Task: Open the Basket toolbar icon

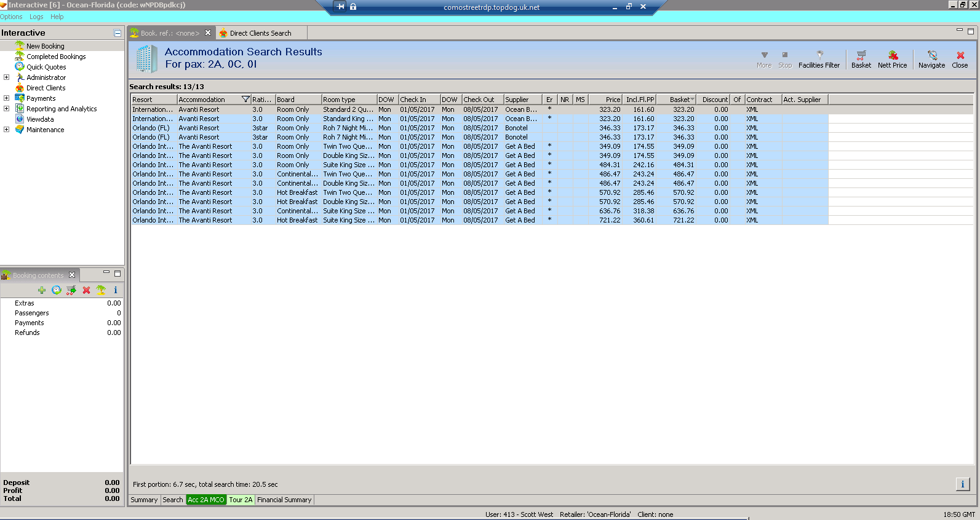Action: (x=861, y=59)
